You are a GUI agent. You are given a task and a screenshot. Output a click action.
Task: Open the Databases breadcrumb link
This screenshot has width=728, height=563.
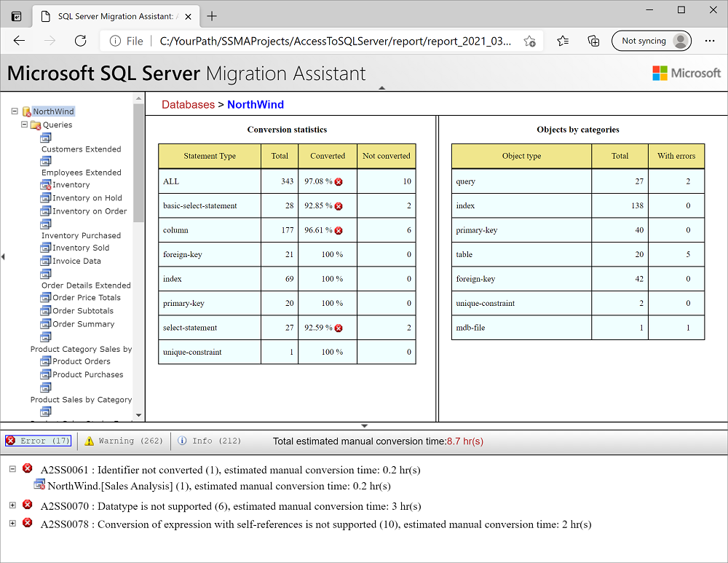point(188,104)
